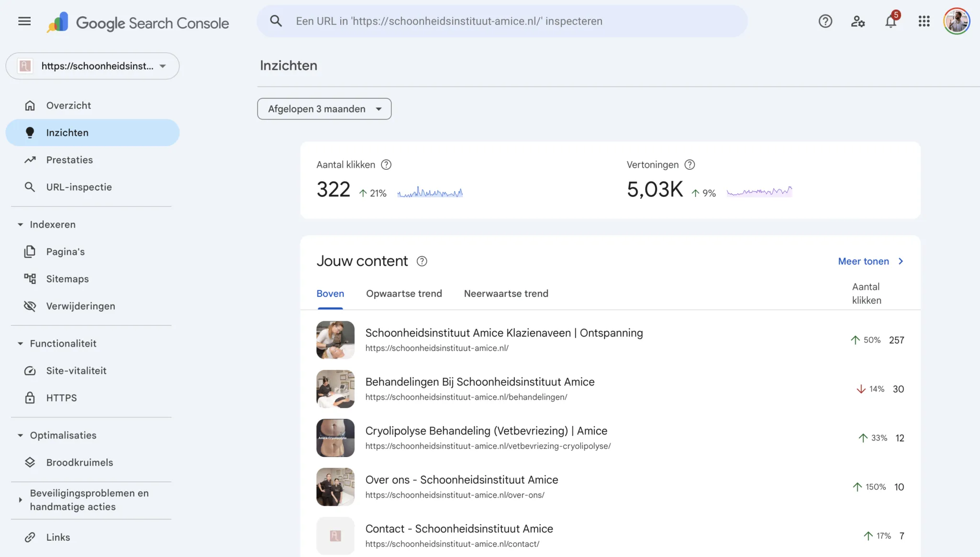Show info for Vertoningen metric
This screenshot has width=980, height=557.
point(689,164)
